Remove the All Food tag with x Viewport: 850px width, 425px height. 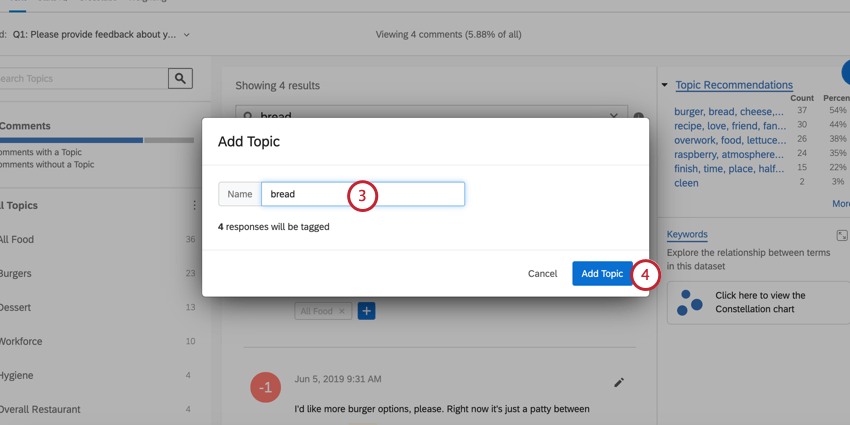342,311
